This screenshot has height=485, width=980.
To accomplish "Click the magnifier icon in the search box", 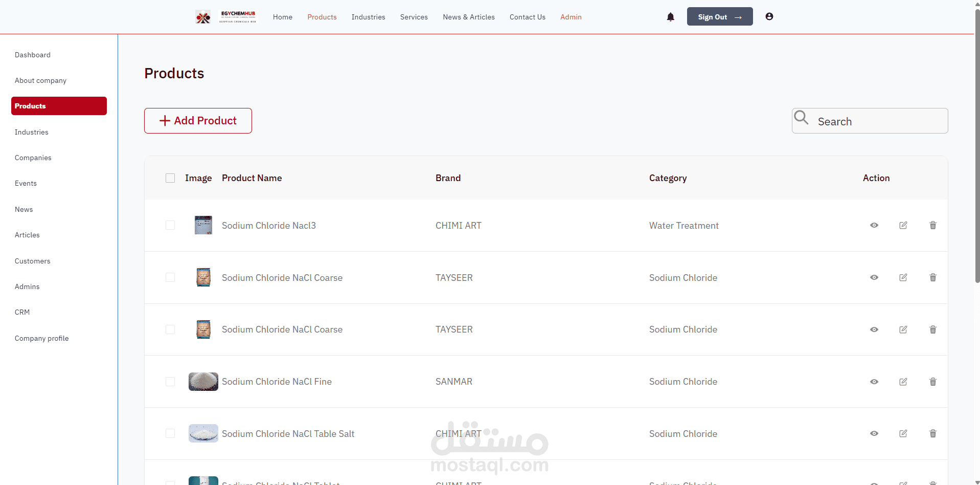I will (801, 118).
